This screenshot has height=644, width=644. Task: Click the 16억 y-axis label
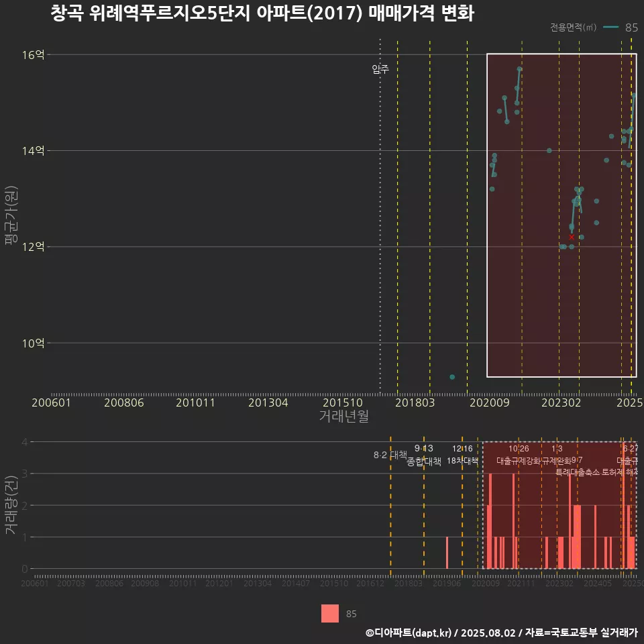(x=34, y=54)
